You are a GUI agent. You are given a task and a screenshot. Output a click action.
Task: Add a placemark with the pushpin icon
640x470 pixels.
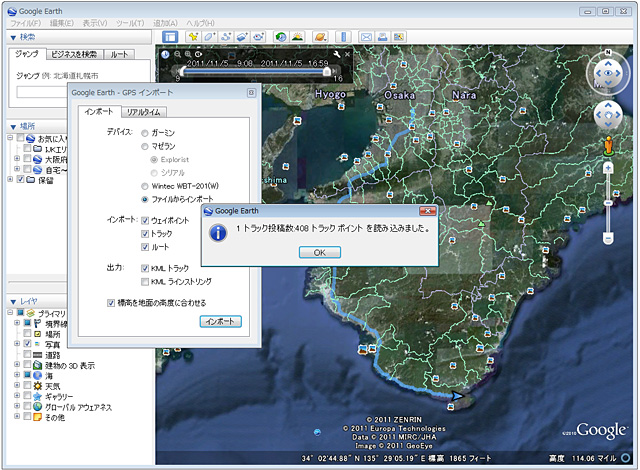pyautogui.click(x=193, y=37)
